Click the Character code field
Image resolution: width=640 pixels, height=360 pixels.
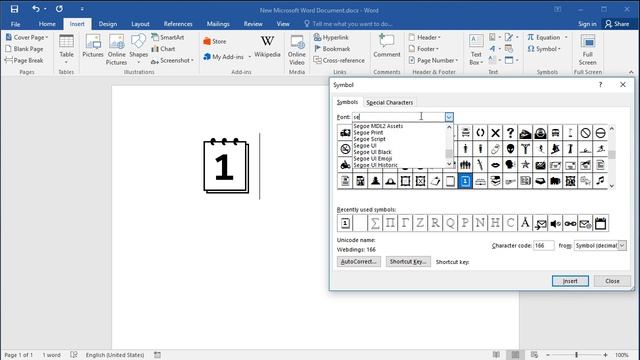(x=544, y=245)
